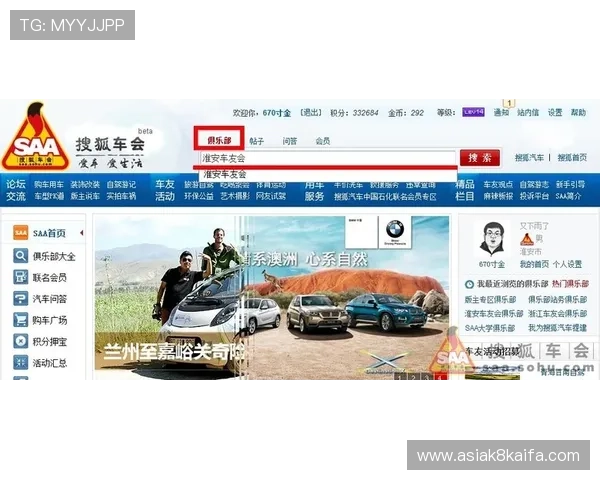Image resolution: width=600 pixels, height=480 pixels.
Task: Go to carousel slide 4
Action: pyautogui.click(x=440, y=377)
